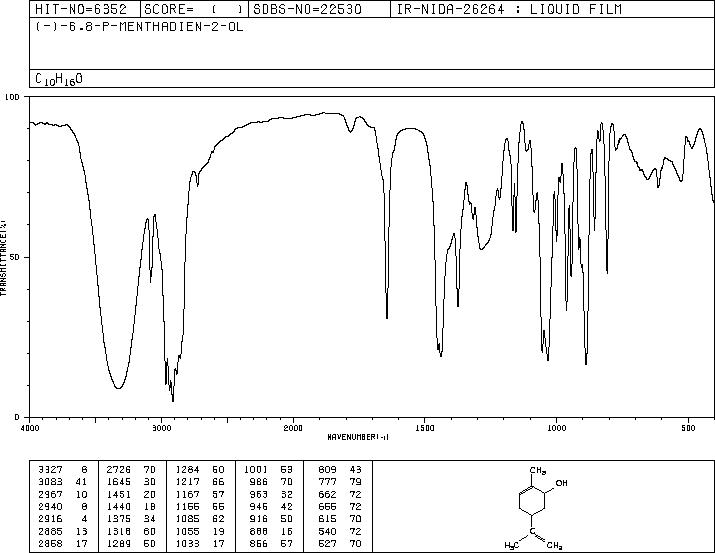Select peak table entry 3083
This screenshot has height=553, width=715.
coord(50,481)
